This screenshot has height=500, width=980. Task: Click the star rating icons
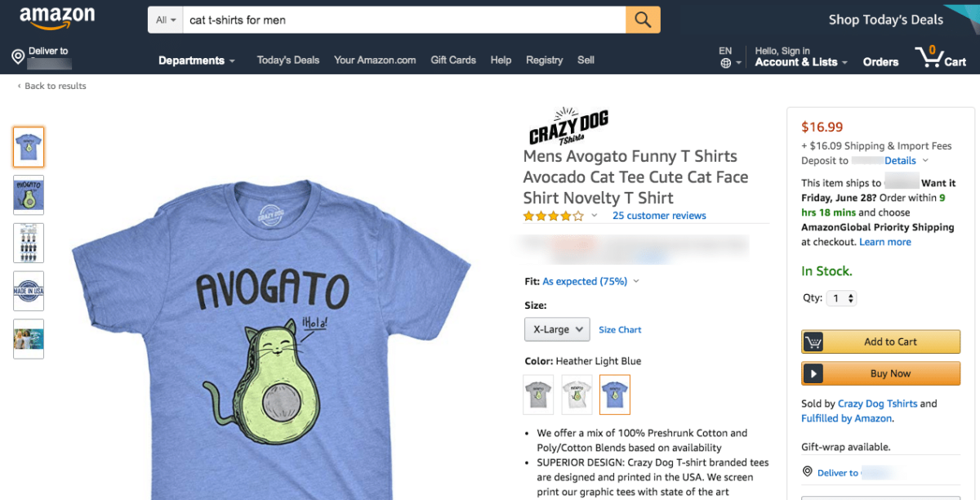pyautogui.click(x=553, y=217)
